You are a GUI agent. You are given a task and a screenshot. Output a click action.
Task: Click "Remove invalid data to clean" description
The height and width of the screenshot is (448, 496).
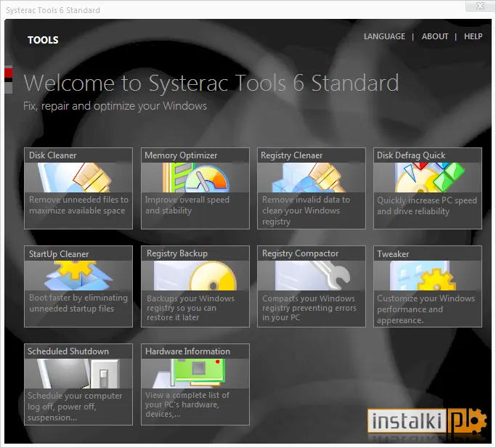(306, 211)
